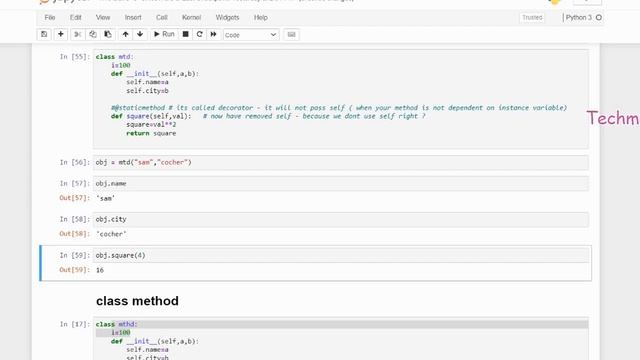This screenshot has height=360, width=640.
Task: Open the Cell menu
Action: [162, 18]
